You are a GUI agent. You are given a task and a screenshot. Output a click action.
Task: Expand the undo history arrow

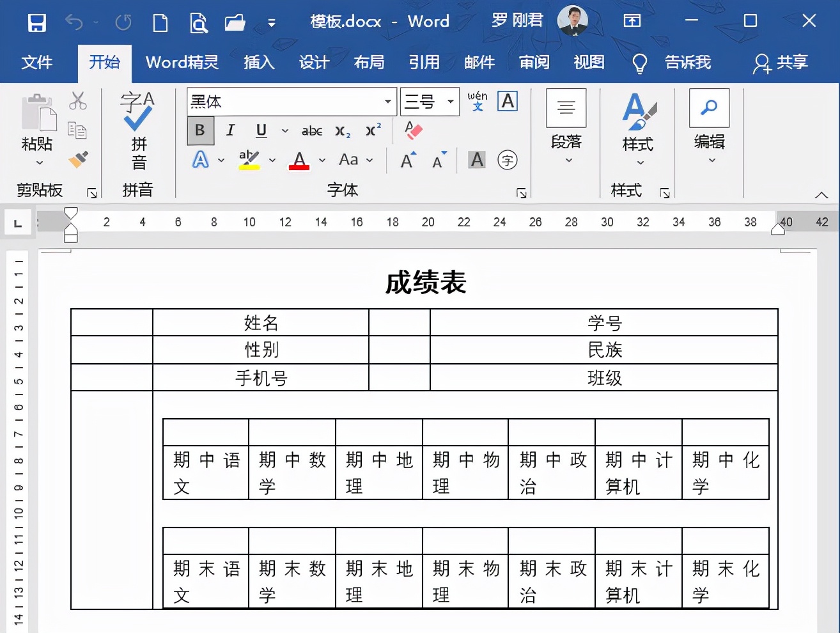(x=96, y=22)
